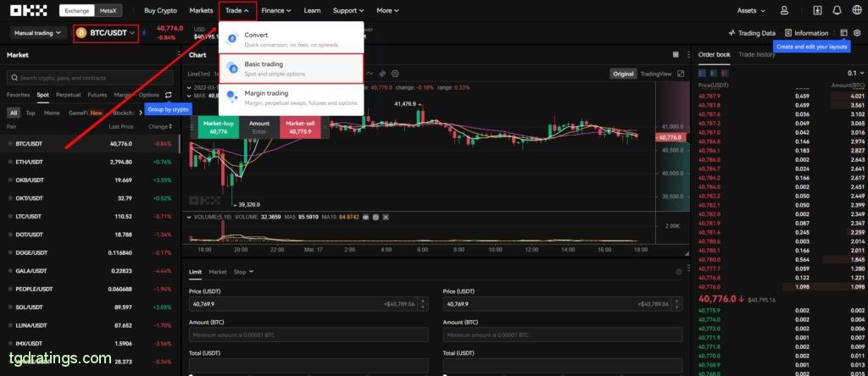Viewport: 868px width, 376px height.
Task: Open the Stop order type dropdown
Action: (x=243, y=272)
